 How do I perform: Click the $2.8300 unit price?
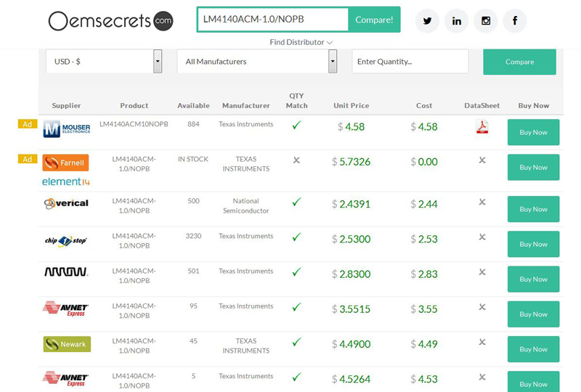[351, 274]
